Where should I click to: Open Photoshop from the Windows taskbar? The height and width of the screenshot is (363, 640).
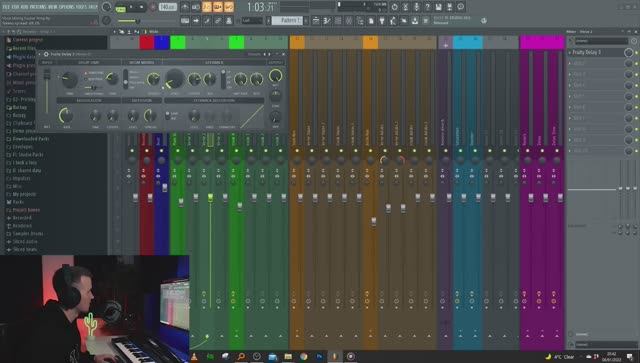(x=319, y=356)
